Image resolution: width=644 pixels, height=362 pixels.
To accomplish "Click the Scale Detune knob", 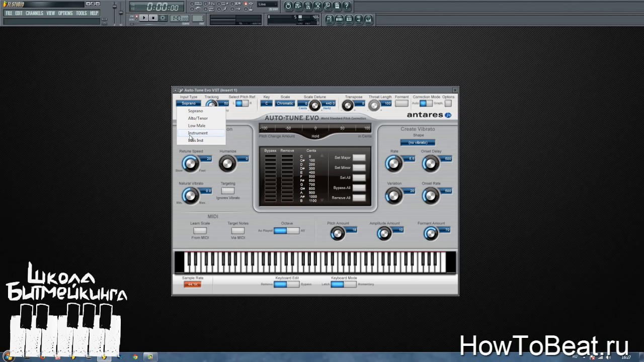I will pyautogui.click(x=314, y=106).
